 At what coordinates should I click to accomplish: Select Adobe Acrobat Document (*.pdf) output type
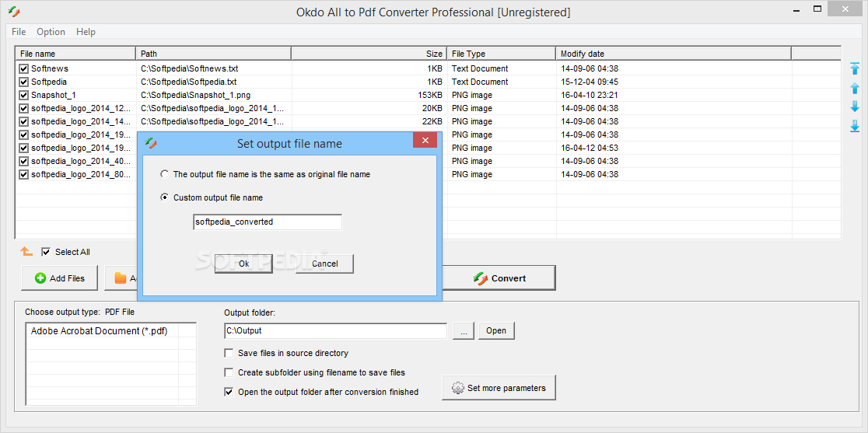coord(99,330)
